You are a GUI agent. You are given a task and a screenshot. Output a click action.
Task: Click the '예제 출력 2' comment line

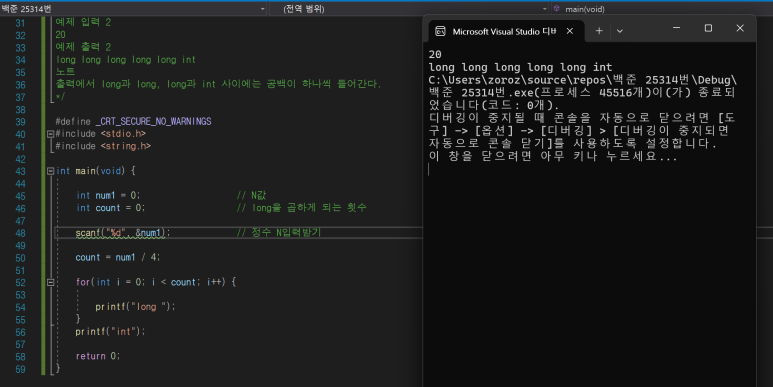click(x=83, y=47)
